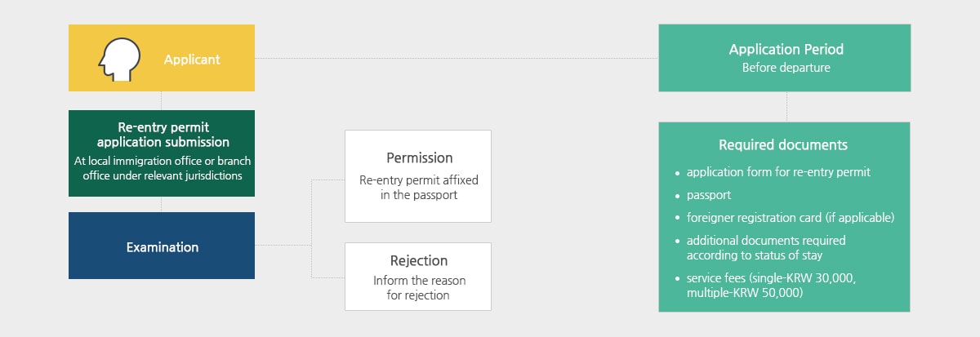
Task: Click the bullet before the passport item
Action: coord(677,197)
